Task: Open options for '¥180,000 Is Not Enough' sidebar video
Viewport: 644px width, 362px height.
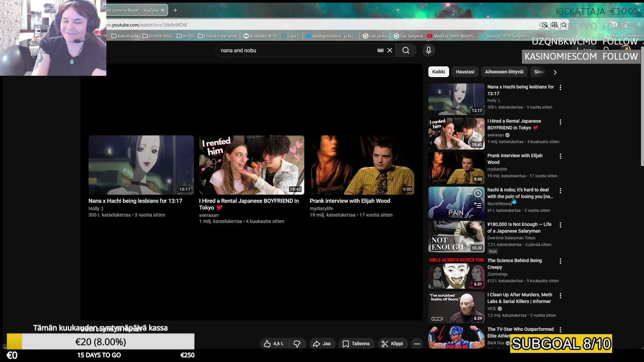Action: [560, 225]
